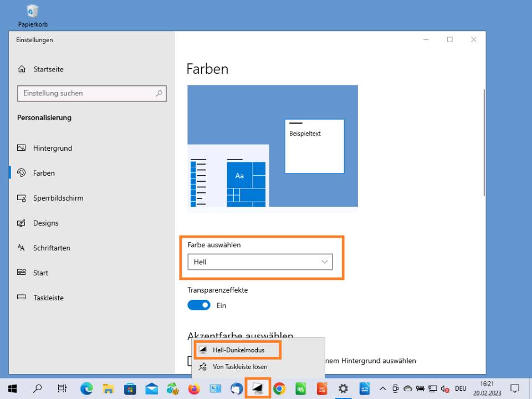Open Designs in the sidebar

pos(45,223)
